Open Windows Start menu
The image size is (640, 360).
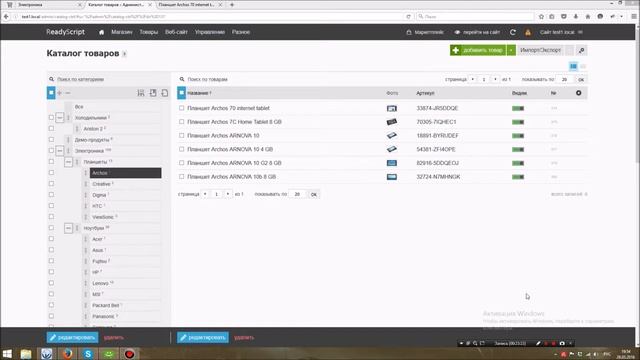[x=7, y=353]
